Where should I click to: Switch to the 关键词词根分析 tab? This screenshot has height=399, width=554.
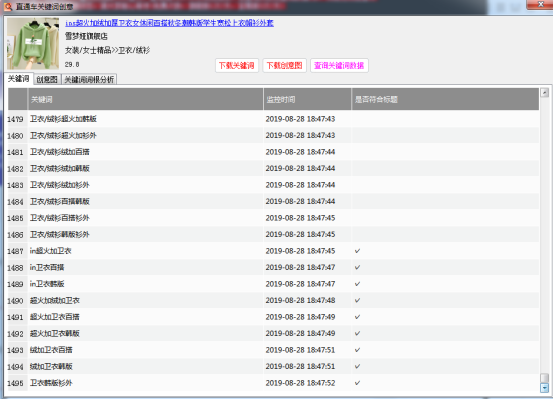(89, 80)
